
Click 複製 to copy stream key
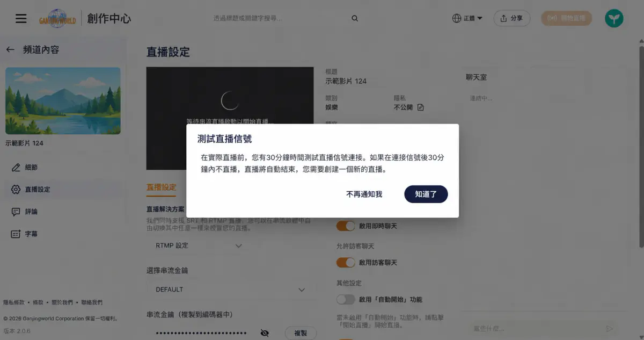[x=301, y=333]
